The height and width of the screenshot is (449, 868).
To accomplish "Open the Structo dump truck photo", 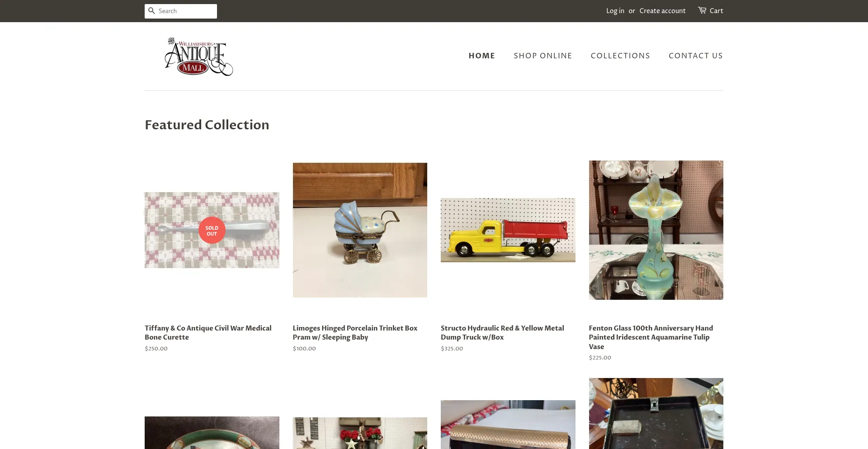I will pos(508,230).
